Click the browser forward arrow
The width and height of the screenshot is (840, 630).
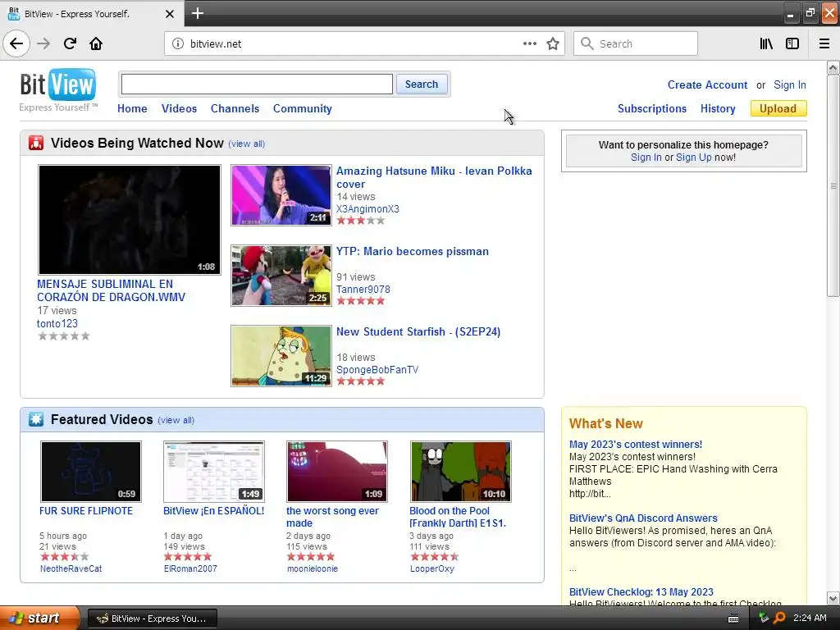click(x=43, y=43)
